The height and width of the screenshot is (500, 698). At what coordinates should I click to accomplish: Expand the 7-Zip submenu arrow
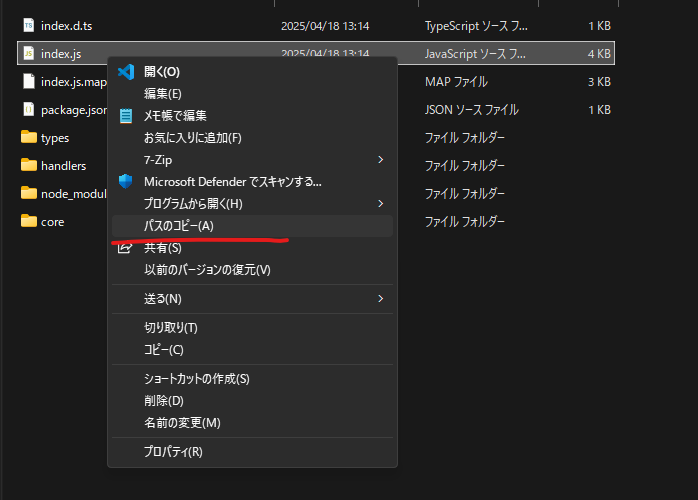(x=381, y=159)
